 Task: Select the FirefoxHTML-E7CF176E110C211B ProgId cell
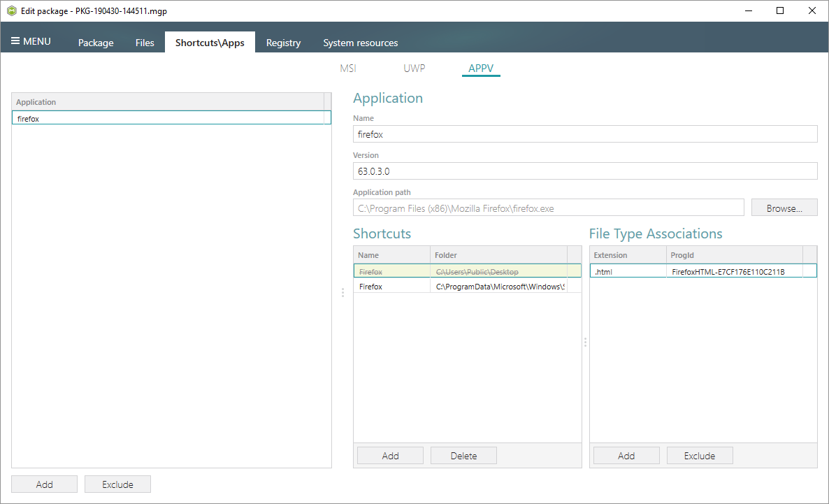coord(735,271)
